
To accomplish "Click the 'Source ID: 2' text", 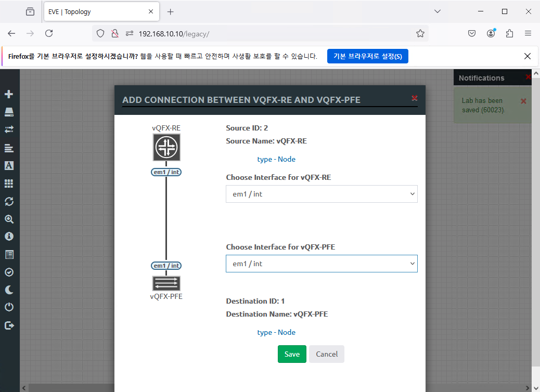I will [247, 128].
